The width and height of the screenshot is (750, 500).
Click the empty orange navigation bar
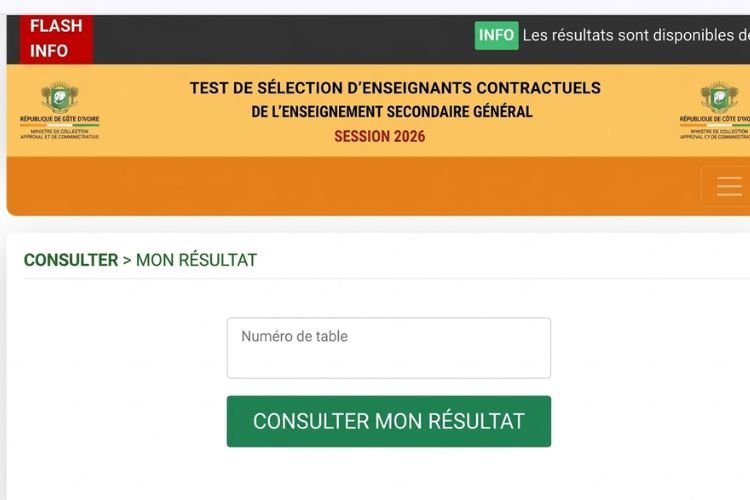pos(350,186)
